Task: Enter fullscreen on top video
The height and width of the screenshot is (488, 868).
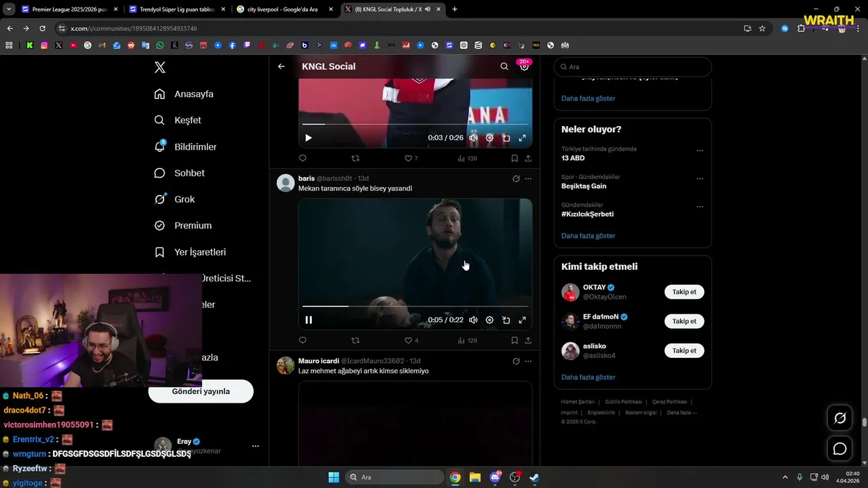Action: pyautogui.click(x=522, y=138)
